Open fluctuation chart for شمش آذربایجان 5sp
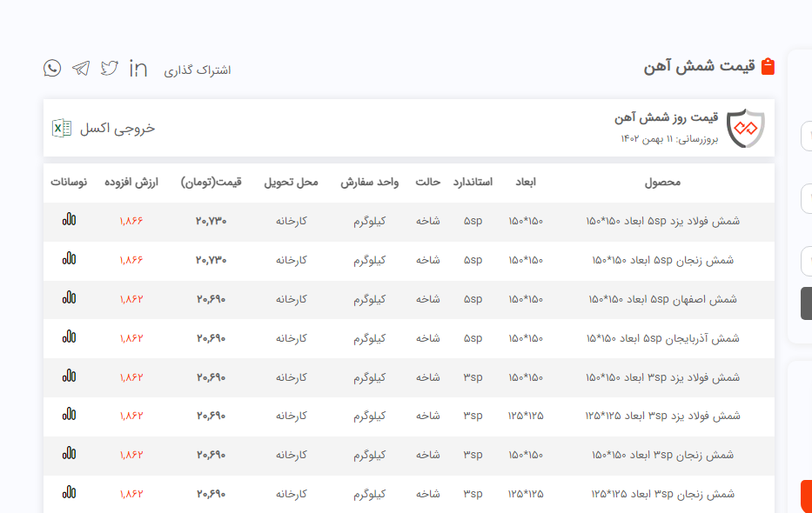 coord(69,337)
